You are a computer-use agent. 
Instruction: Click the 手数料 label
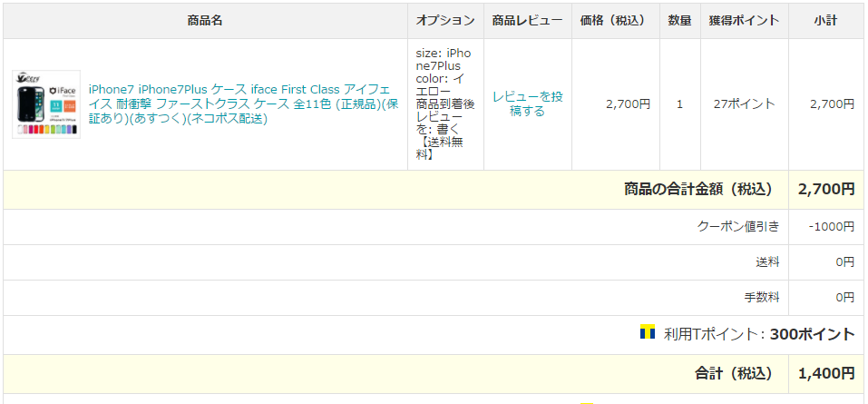click(x=762, y=298)
